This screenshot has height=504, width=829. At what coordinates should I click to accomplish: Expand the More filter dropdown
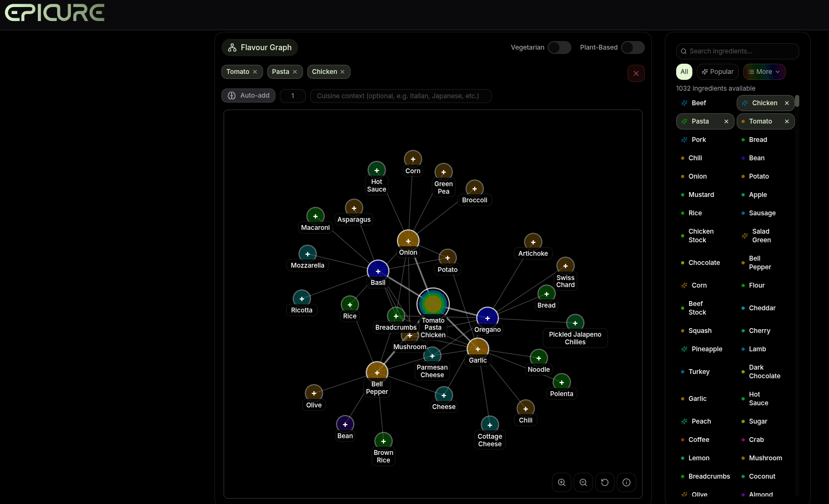click(764, 72)
